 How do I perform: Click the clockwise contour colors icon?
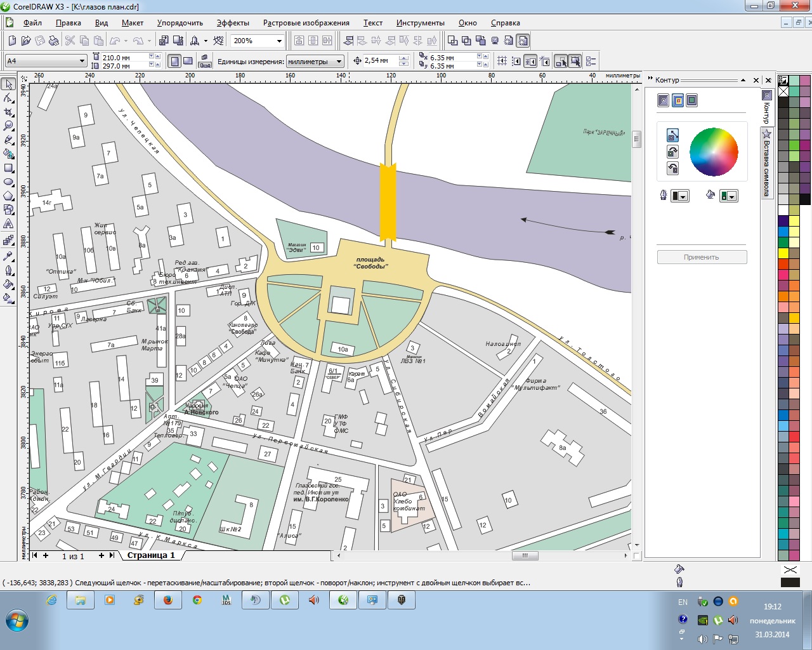point(672,152)
